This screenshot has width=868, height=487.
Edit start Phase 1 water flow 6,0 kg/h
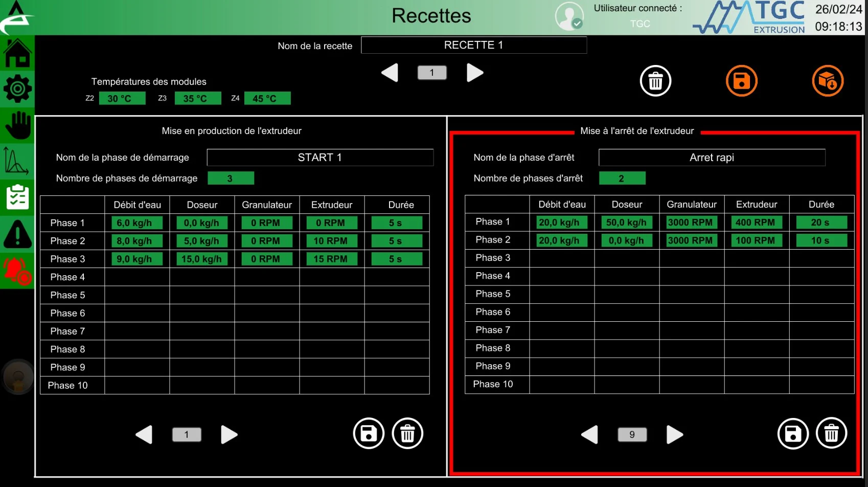pos(137,223)
